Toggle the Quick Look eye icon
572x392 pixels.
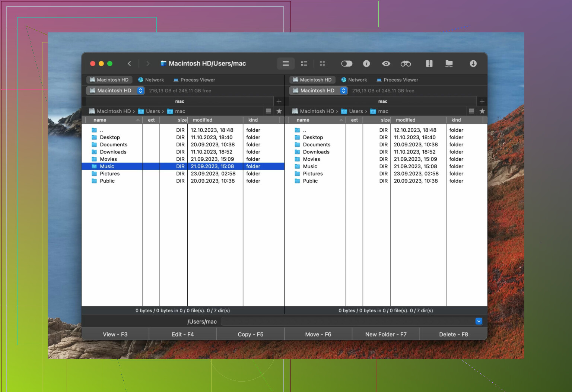click(x=386, y=64)
